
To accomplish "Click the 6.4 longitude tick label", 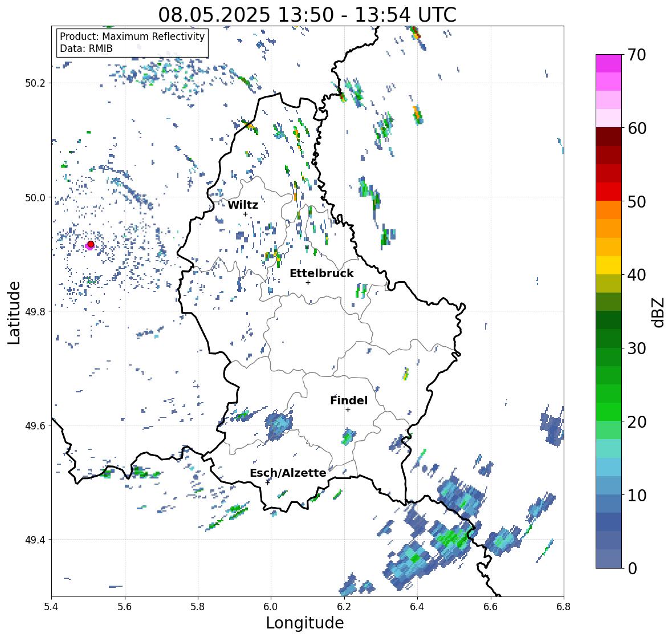I will [x=417, y=606].
